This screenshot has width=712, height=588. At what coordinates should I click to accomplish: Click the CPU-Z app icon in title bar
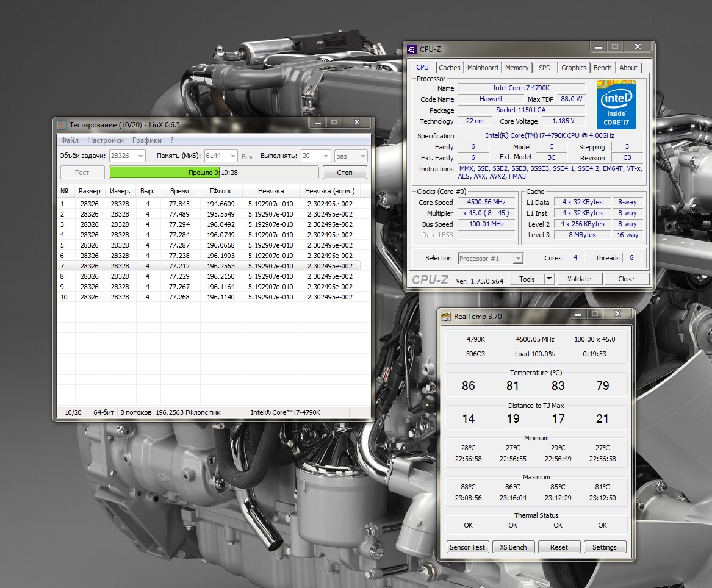tap(412, 49)
